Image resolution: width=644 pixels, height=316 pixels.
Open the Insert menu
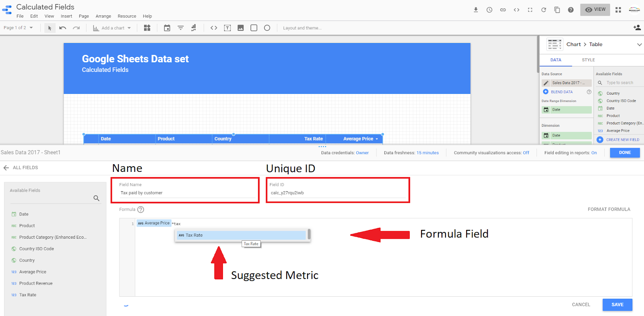point(66,16)
